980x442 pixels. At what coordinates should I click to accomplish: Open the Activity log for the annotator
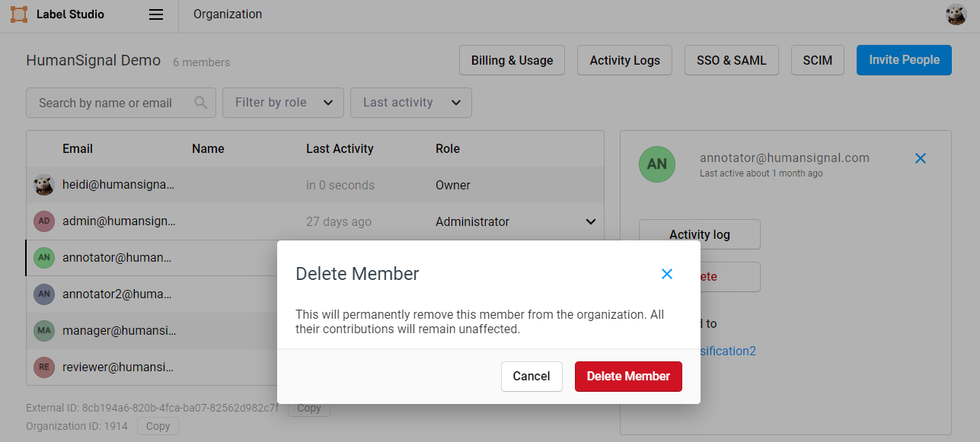point(698,234)
